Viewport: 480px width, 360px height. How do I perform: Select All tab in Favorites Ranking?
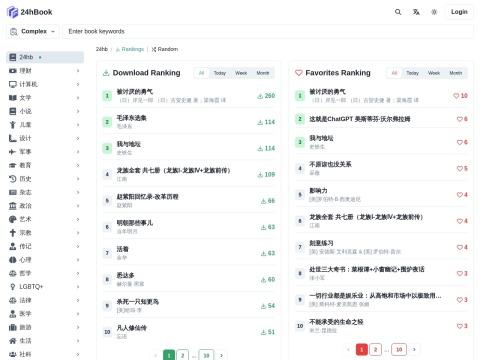click(x=394, y=73)
